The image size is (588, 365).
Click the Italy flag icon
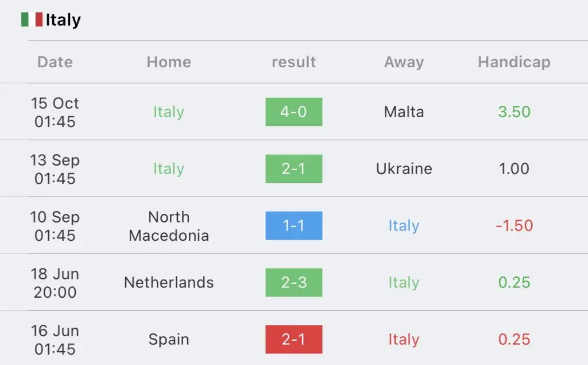coord(32,20)
